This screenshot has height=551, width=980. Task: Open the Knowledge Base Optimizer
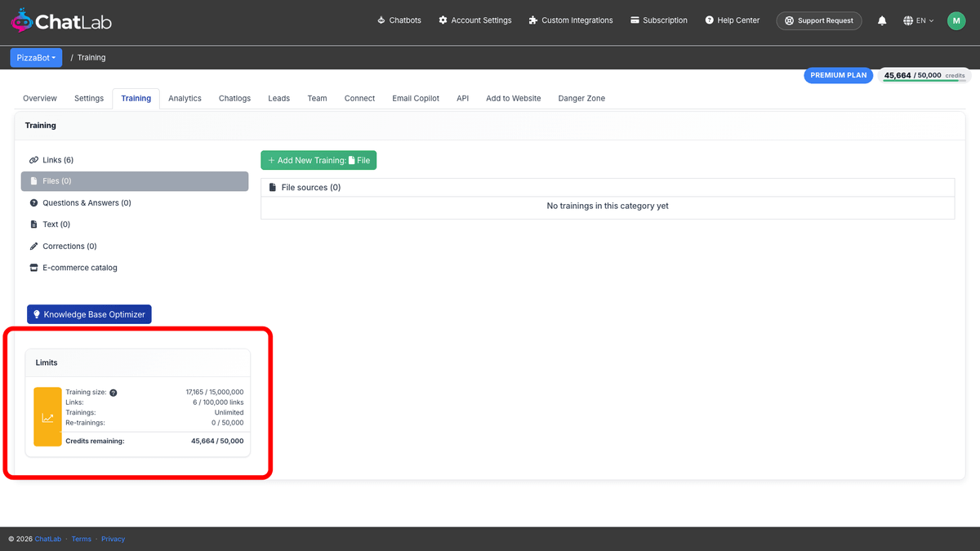point(89,314)
